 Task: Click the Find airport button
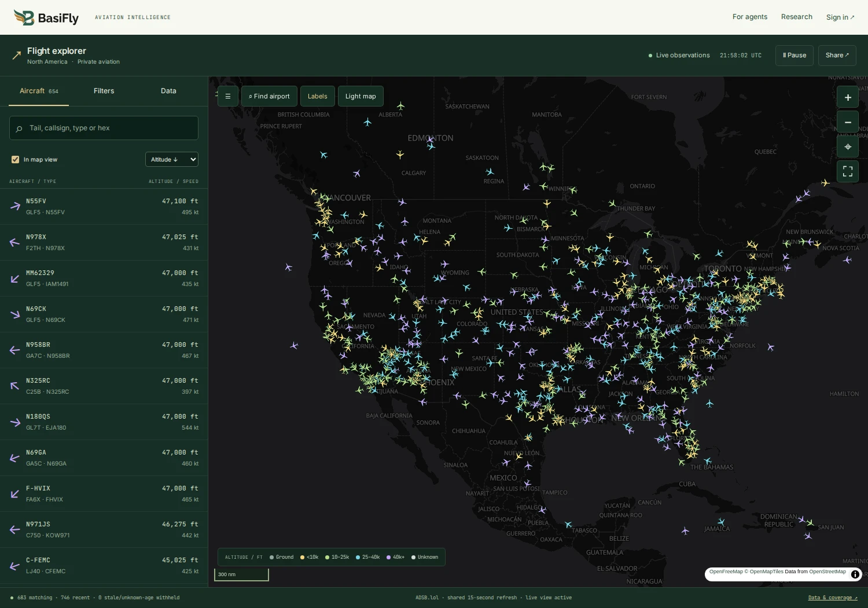coord(269,96)
